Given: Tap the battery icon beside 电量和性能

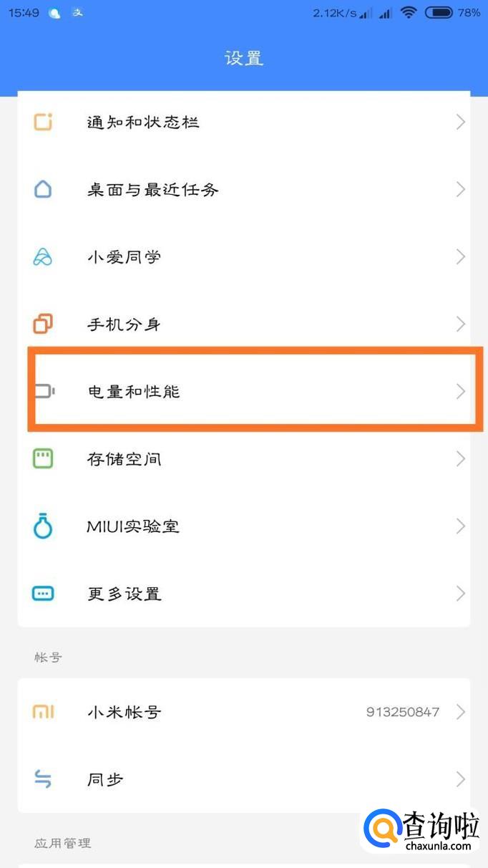Looking at the screenshot, I should [44, 392].
